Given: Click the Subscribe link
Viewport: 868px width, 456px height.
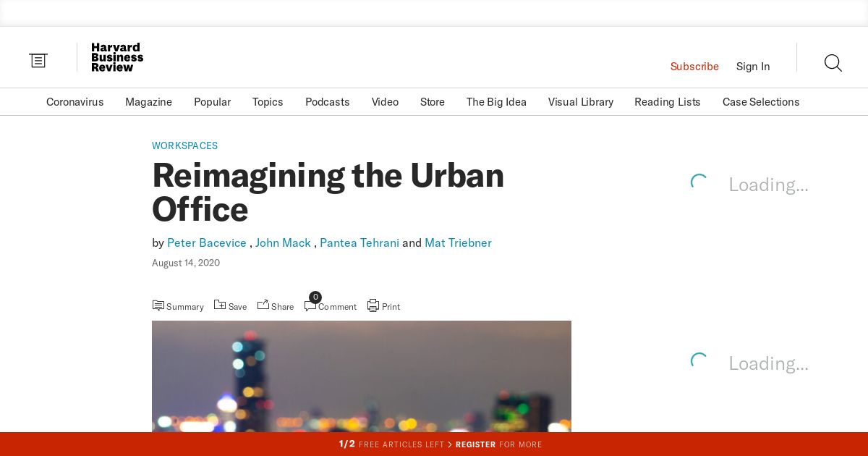Looking at the screenshot, I should coord(694,67).
